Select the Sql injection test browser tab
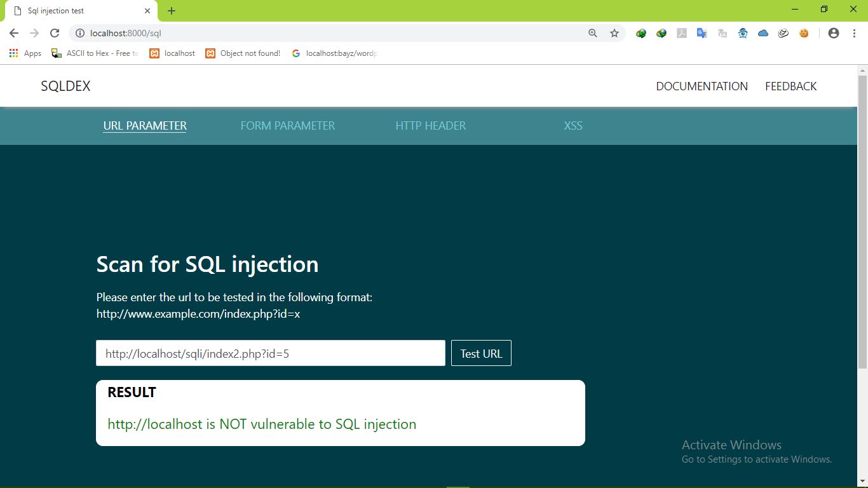This screenshot has height=488, width=868. 81,11
